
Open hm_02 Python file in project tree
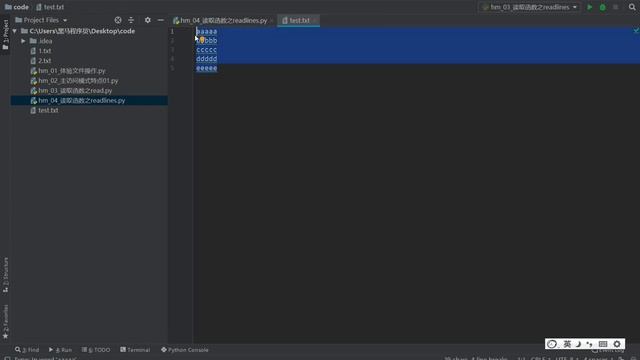pyautogui.click(x=74, y=81)
